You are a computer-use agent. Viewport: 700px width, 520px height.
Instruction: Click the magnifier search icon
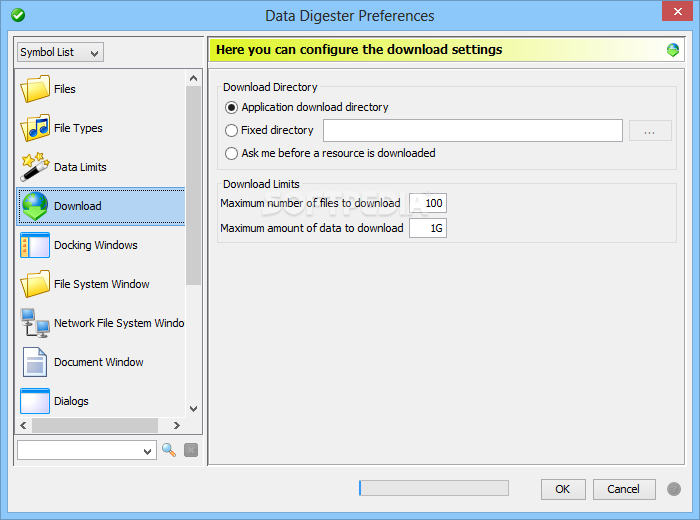click(169, 450)
